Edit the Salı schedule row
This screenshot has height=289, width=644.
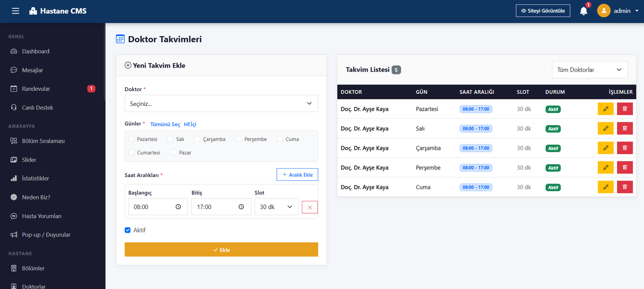pyautogui.click(x=606, y=128)
